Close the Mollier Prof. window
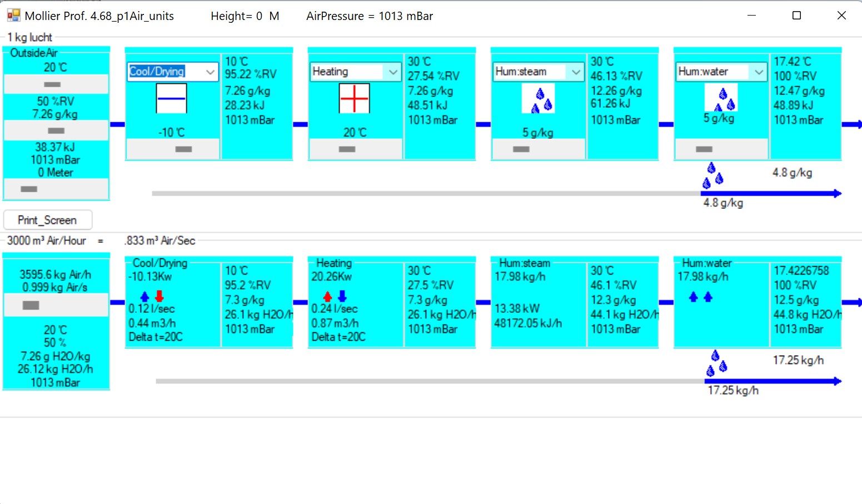862x504 pixels. coord(841,16)
